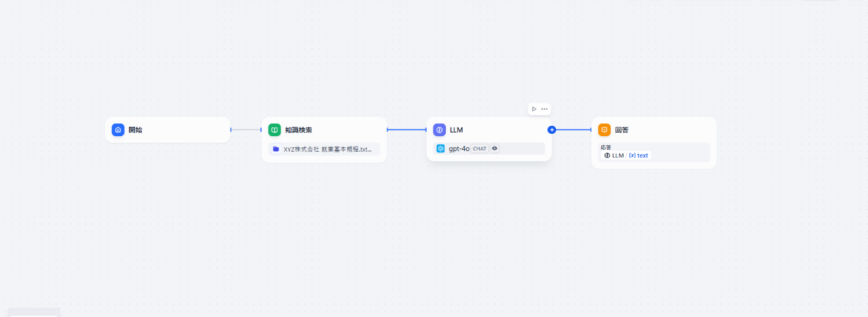
Task: Click the 応答 label in 回答 node
Action: [x=606, y=147]
